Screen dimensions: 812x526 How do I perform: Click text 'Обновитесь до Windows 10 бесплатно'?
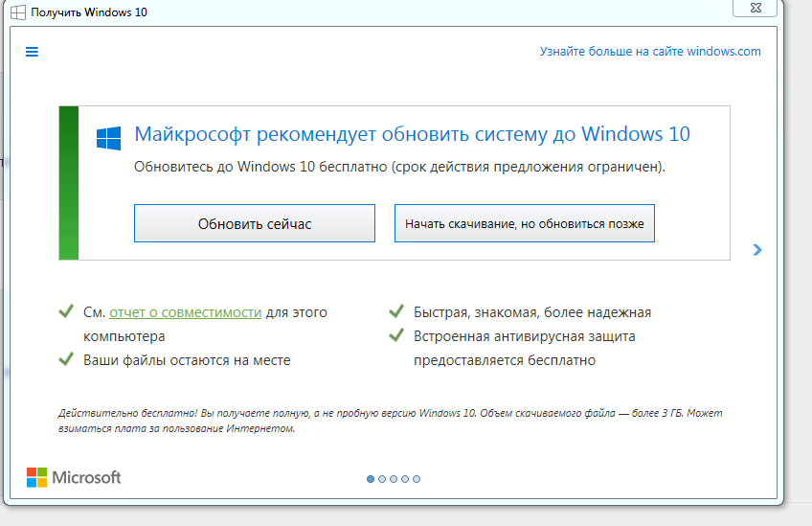coord(260,167)
